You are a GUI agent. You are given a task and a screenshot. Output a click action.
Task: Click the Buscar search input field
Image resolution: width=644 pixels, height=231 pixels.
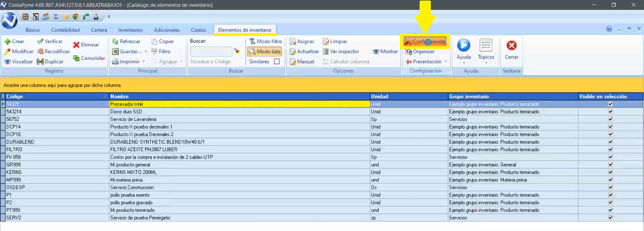point(211,52)
